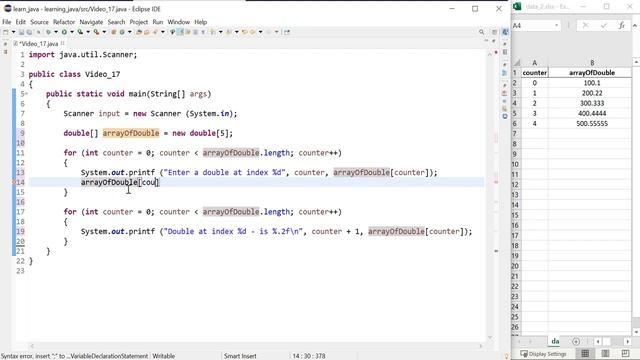640x360 pixels.
Task: Expand Excel's formula bar chevron
Action: 635,25
